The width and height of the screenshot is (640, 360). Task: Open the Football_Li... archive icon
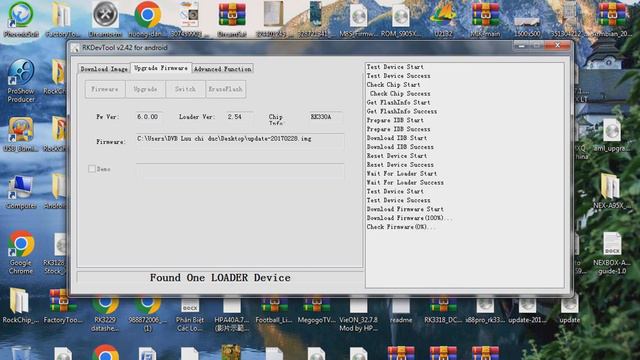pyautogui.click(x=274, y=310)
